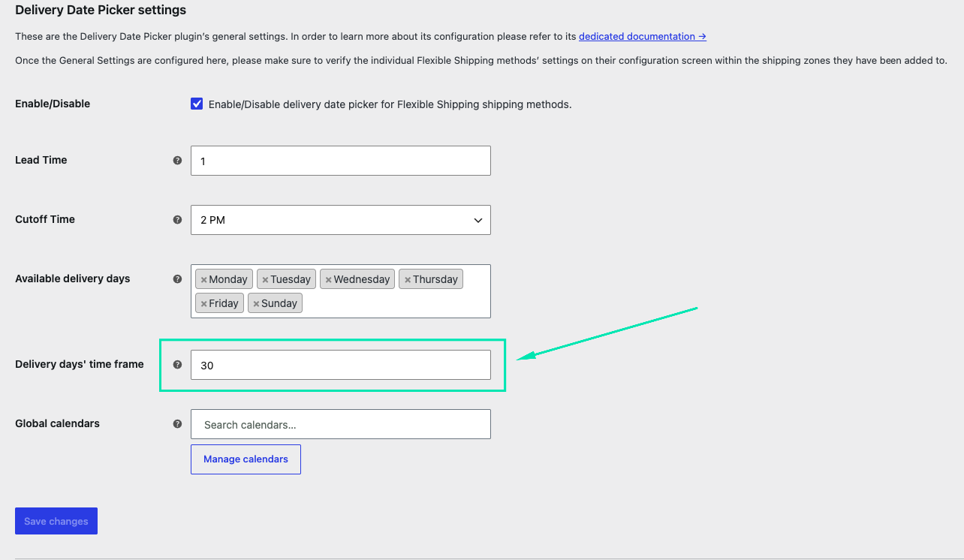
Task: Focus the Lead Time input field
Action: pyautogui.click(x=341, y=161)
